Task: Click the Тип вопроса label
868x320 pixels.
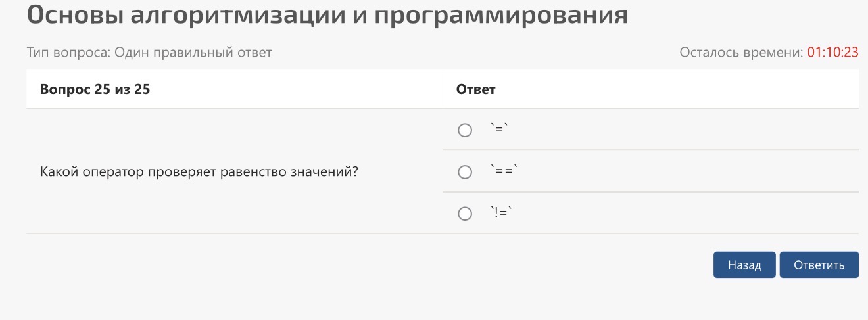Action: 68,53
